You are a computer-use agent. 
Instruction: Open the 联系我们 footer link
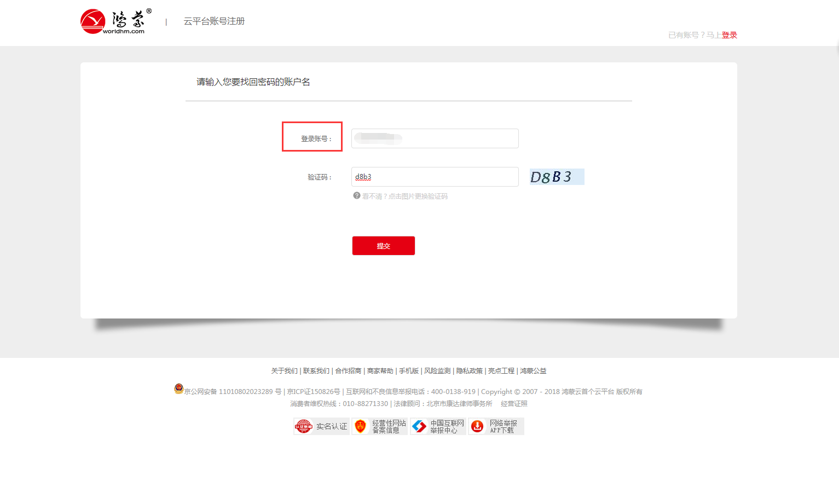pos(316,371)
